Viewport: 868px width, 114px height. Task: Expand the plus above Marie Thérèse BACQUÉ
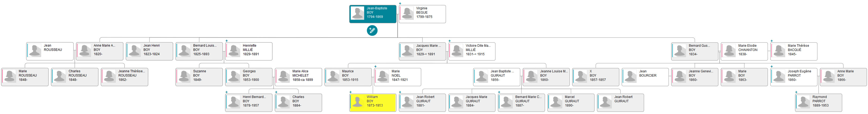[772, 41]
